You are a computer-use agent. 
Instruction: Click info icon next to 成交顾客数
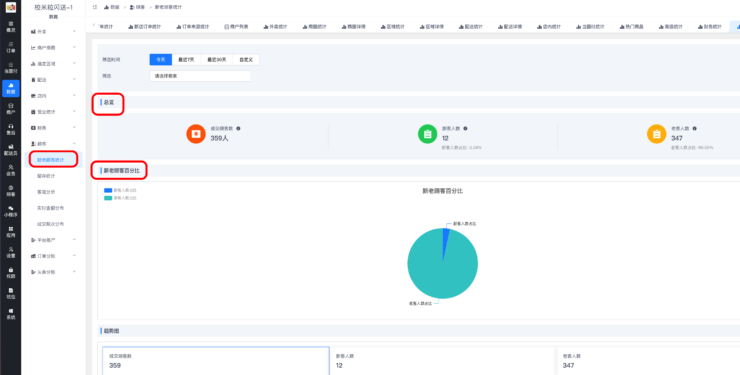tap(238, 128)
